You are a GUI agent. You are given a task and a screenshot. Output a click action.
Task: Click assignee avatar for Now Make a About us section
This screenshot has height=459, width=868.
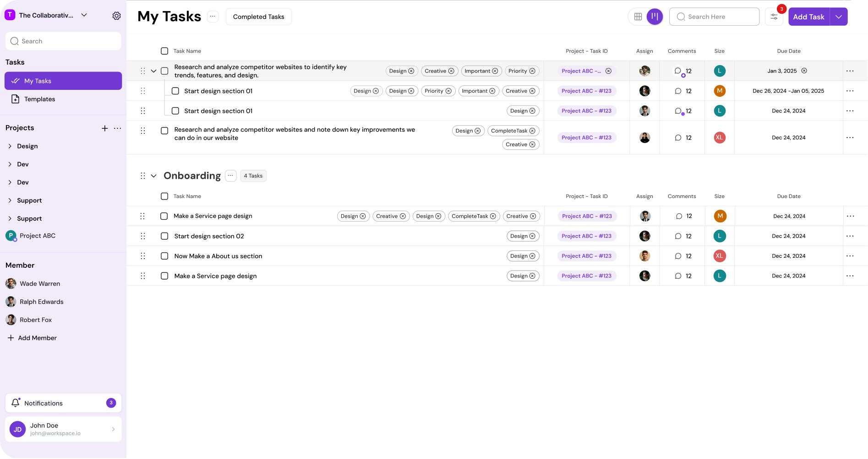[x=644, y=256]
